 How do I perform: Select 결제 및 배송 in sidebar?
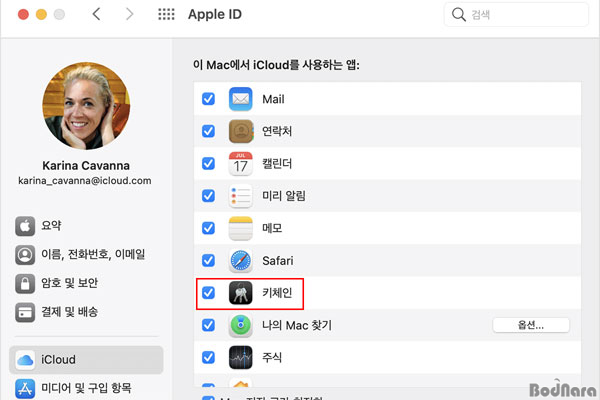86,312
